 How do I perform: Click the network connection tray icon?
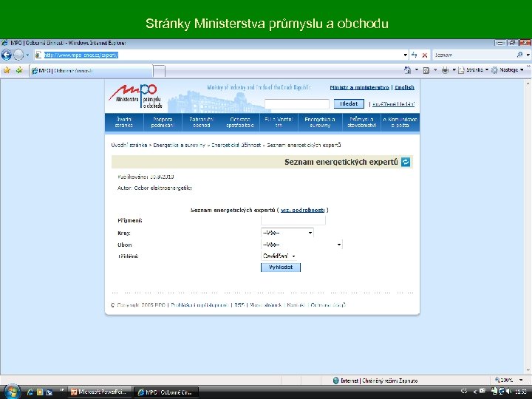(x=502, y=392)
